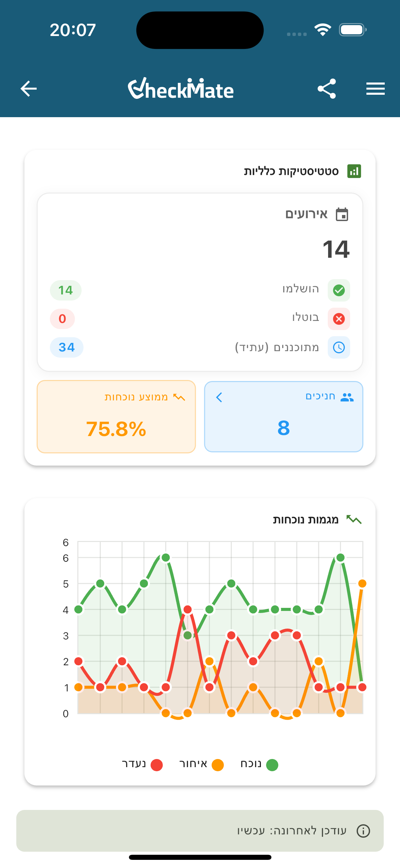Tap the blue clock icon for מתוכננים
Image resolution: width=400 pixels, height=868 pixels.
point(339,347)
